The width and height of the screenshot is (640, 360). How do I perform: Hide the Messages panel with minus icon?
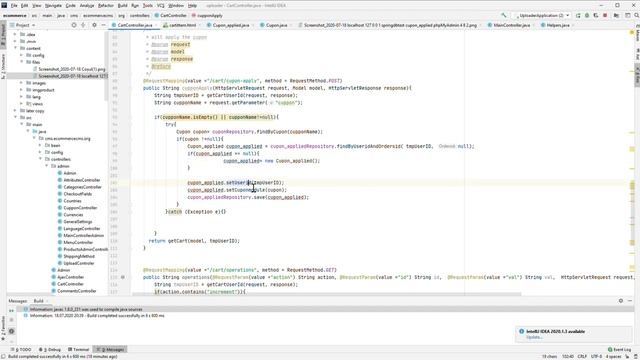click(x=630, y=301)
